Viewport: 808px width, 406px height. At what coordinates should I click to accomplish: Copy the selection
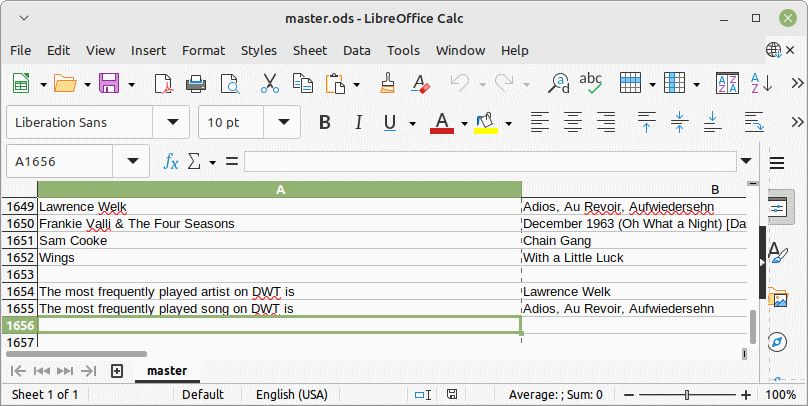click(x=302, y=83)
